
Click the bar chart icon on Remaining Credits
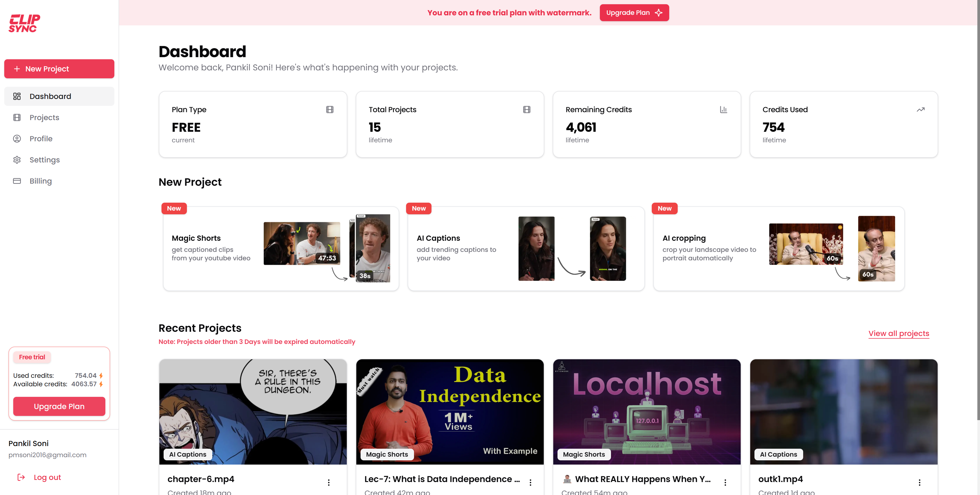point(723,110)
